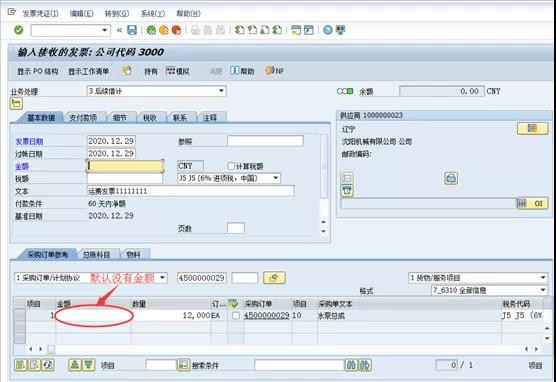Viewport: 556px width, 382px height.
Task: Open the 系统 menu
Action: click(153, 13)
